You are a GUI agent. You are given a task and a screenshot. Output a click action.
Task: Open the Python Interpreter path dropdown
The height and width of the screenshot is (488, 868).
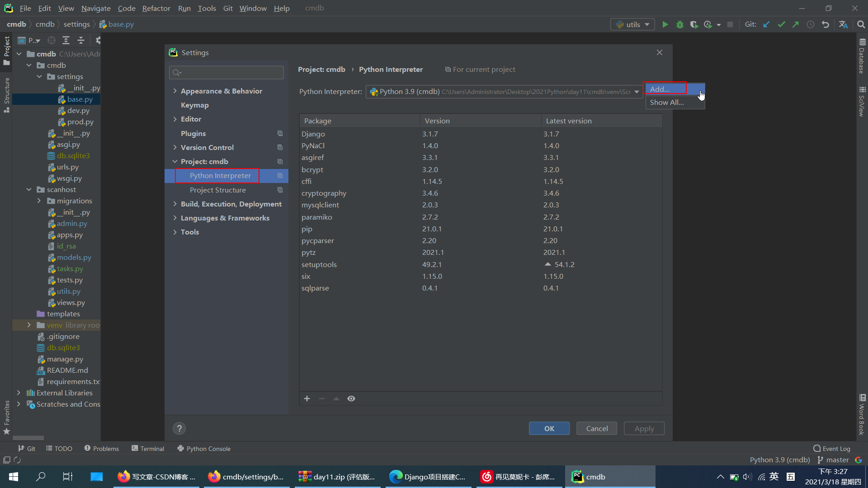point(637,92)
